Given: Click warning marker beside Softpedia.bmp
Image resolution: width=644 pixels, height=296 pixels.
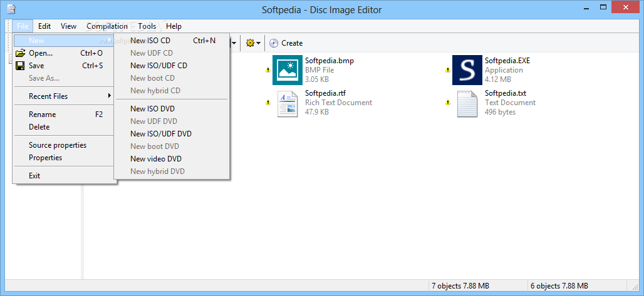Looking at the screenshot, I should pos(268,70).
